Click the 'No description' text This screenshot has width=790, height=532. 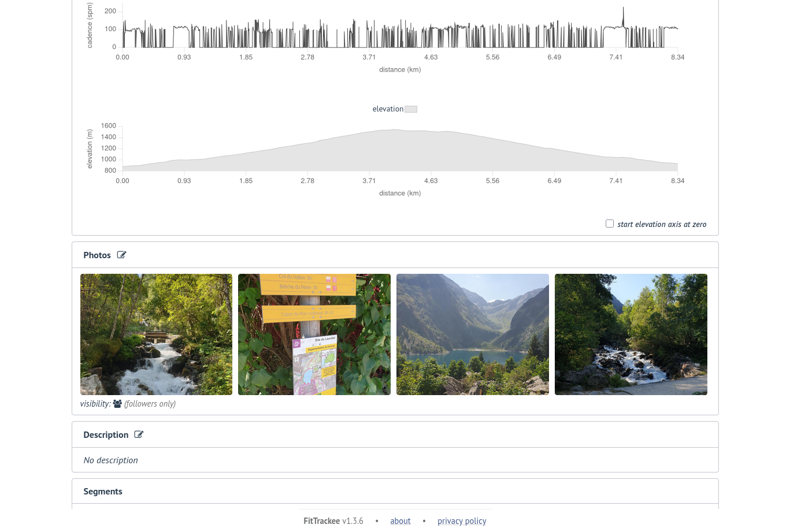point(110,460)
